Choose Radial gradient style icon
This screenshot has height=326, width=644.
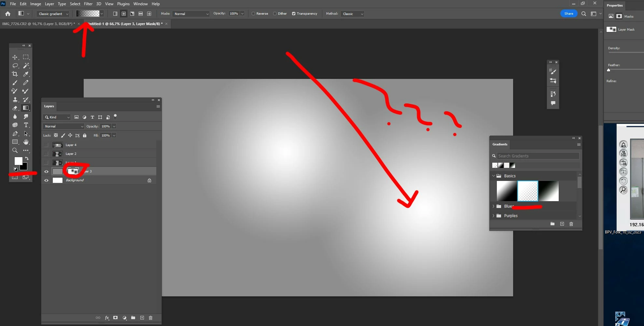124,14
